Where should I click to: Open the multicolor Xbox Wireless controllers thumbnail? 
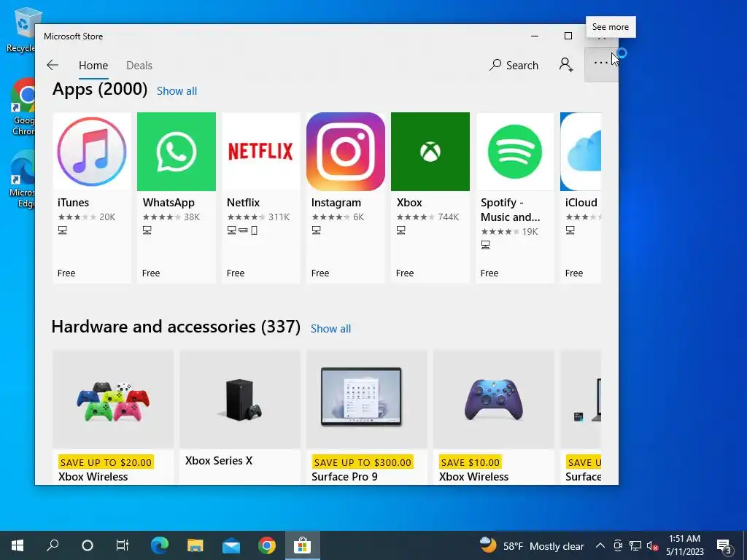(113, 400)
